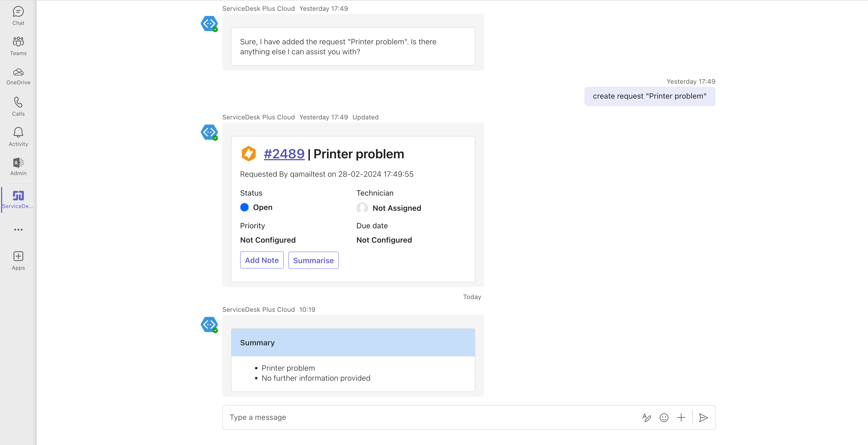The height and width of the screenshot is (445, 868).
Task: Click the orange ticket icon on request card
Action: pos(249,153)
